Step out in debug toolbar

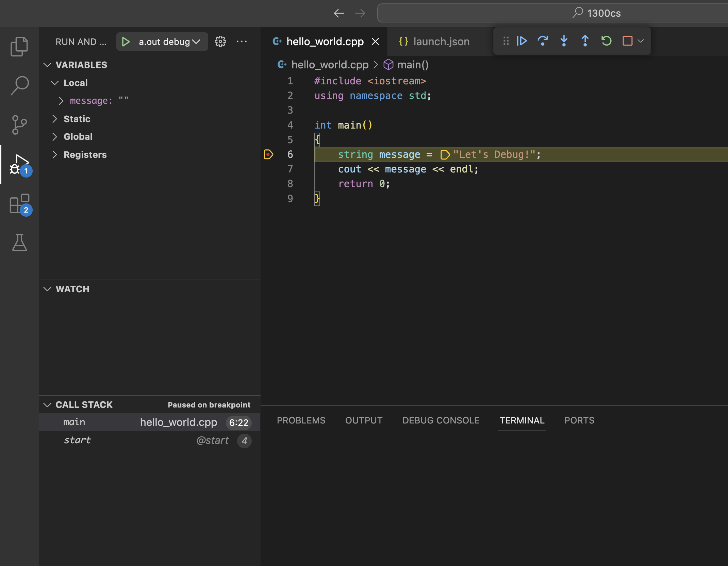(585, 41)
